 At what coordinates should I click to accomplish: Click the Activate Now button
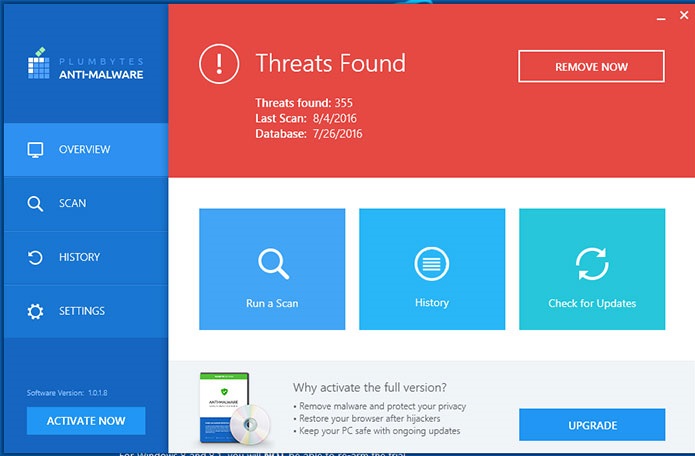[x=86, y=421]
